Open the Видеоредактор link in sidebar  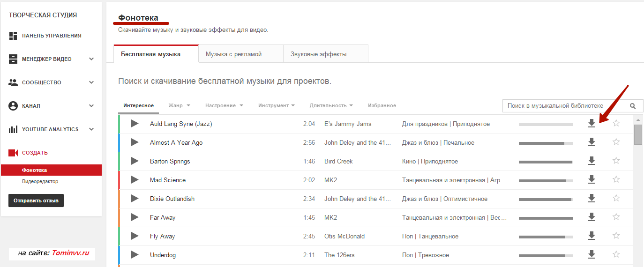40,181
